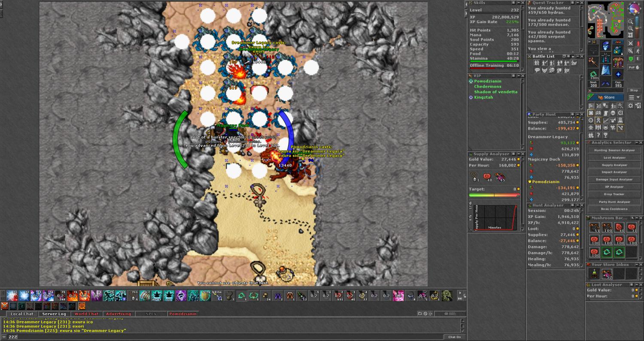Image resolution: width=644 pixels, height=341 pixels.
Task: Click the minimap compass rose
Action: tap(634, 9)
